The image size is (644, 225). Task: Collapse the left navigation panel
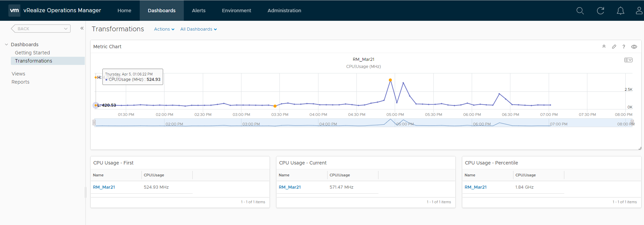point(82,29)
